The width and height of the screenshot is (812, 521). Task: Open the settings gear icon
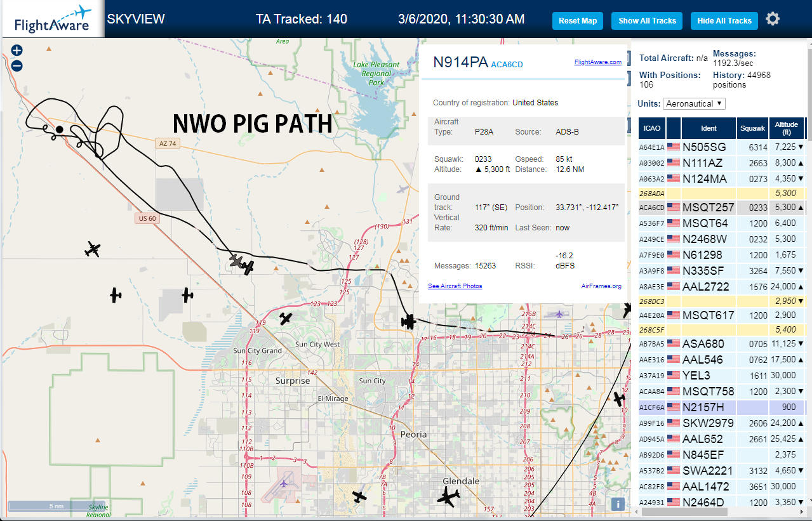(773, 19)
